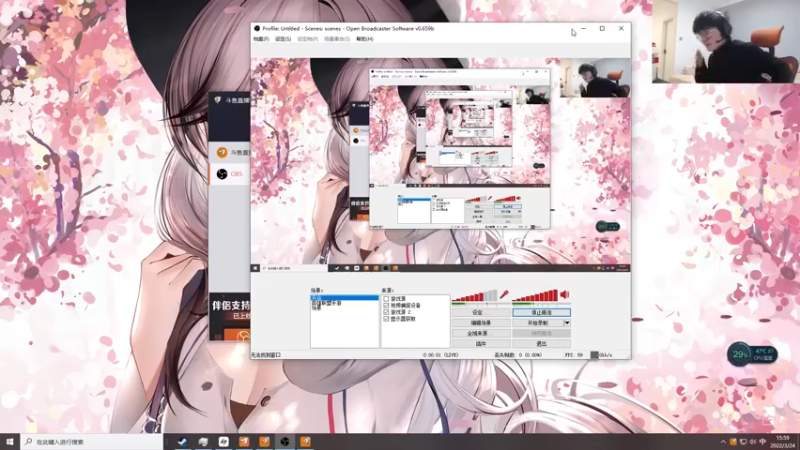The width and height of the screenshot is (800, 450).
Task: Open the 场景集合(S) menu
Action: coord(337,39)
